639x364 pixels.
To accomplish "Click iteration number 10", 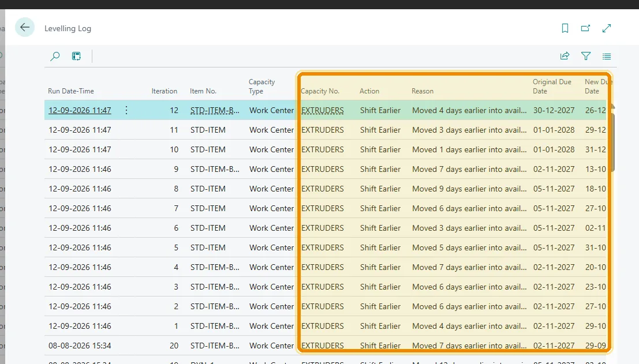I will tap(174, 149).
